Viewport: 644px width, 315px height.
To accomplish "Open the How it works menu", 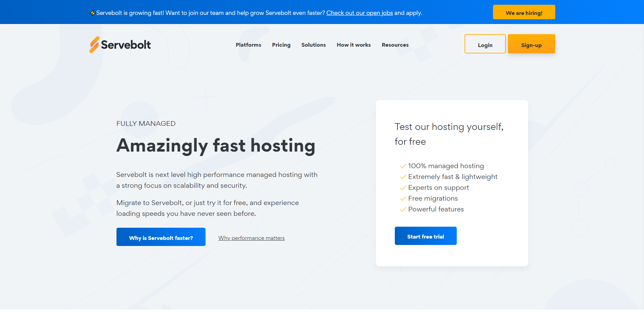I will 353,45.
